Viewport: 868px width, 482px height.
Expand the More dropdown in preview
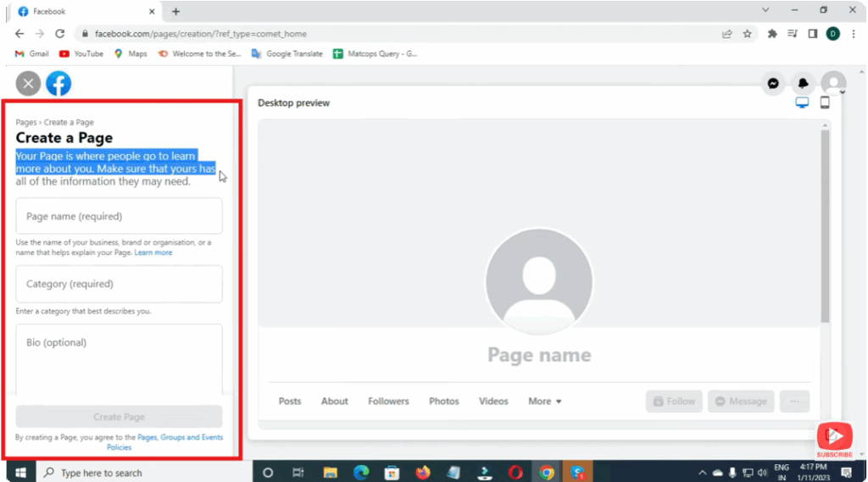[544, 402]
